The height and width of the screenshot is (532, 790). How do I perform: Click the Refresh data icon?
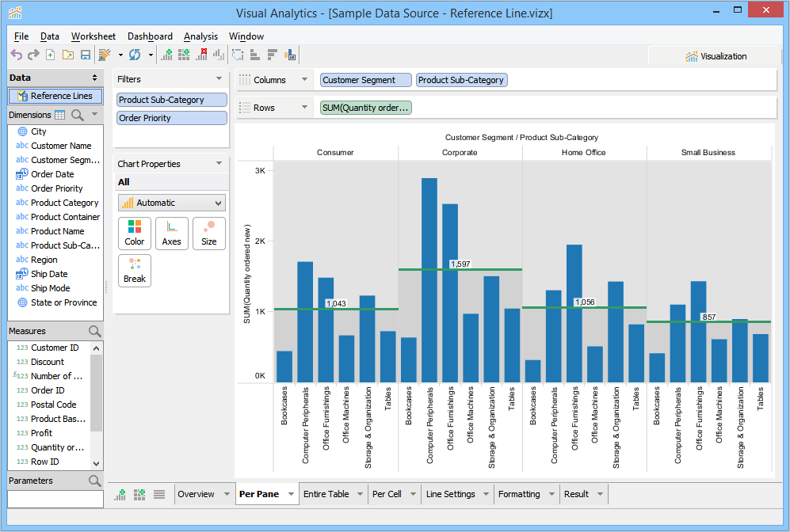[x=135, y=55]
